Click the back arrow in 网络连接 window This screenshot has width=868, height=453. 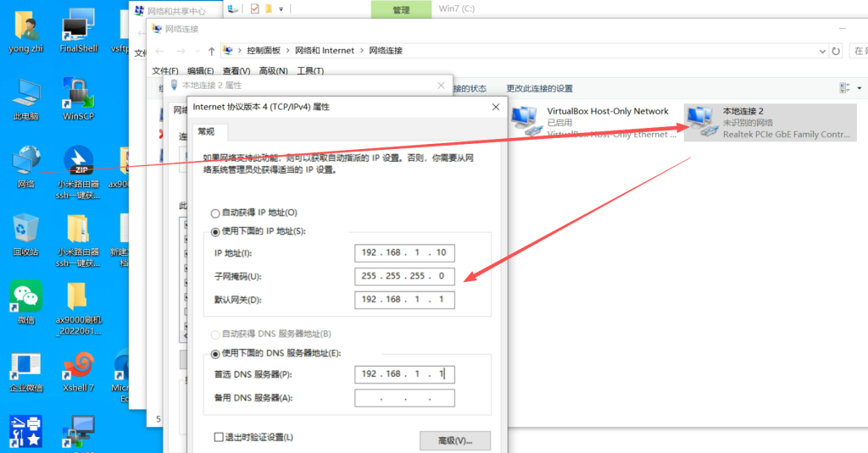(x=160, y=51)
